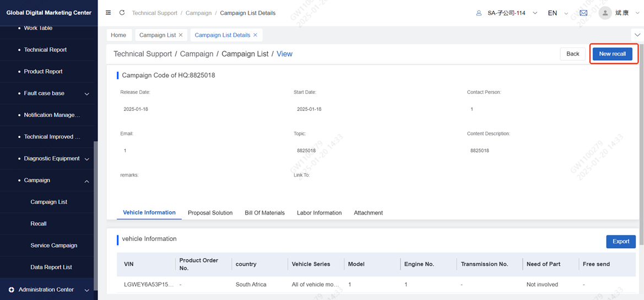Image resolution: width=644 pixels, height=300 pixels.
Task: Click the New recall button
Action: pos(612,53)
